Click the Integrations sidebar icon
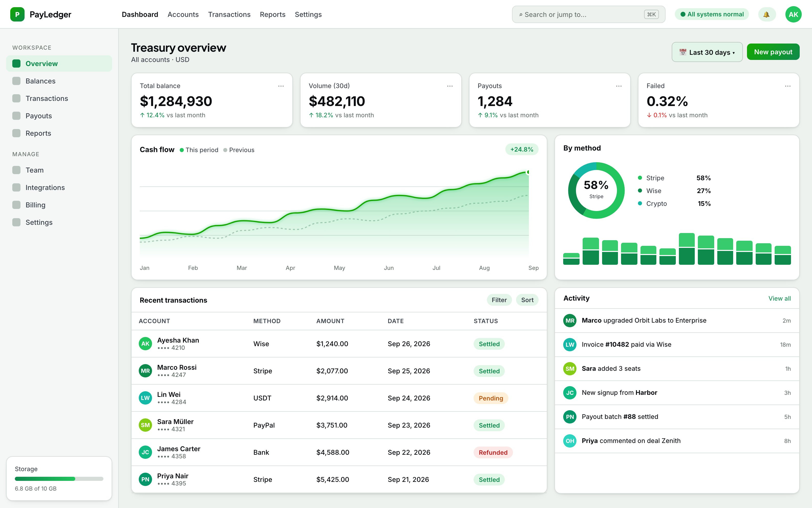 (16, 187)
